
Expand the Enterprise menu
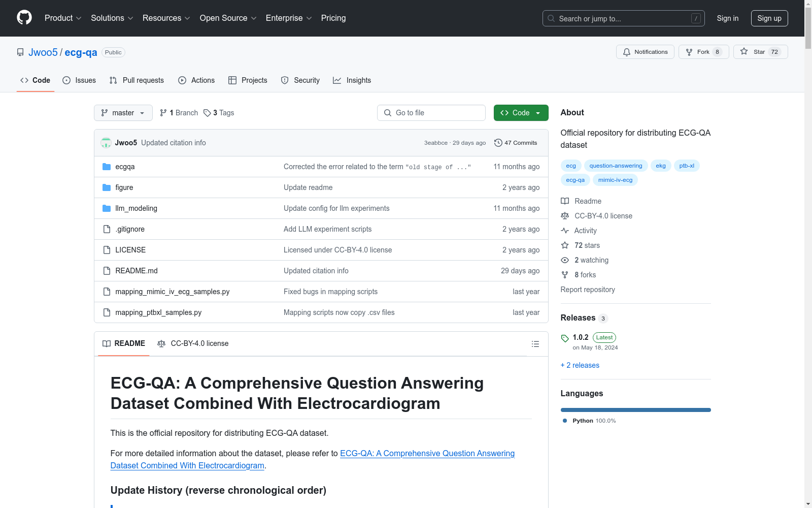tap(289, 18)
